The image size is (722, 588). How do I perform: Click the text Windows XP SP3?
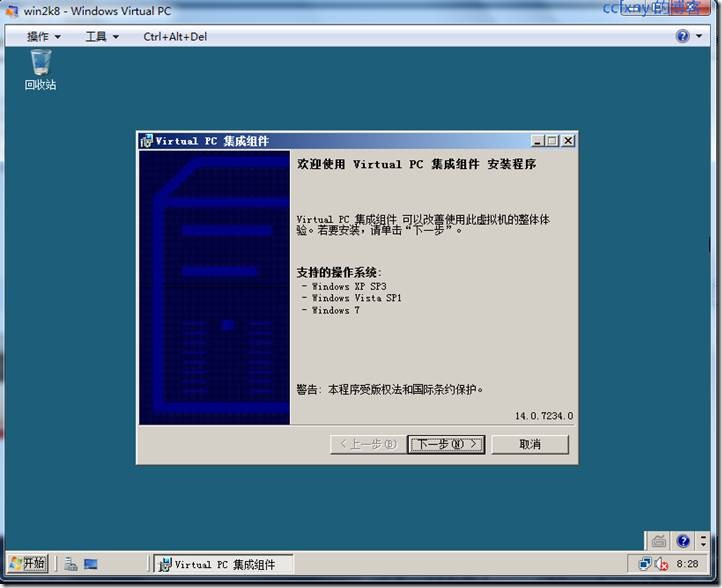349,286
